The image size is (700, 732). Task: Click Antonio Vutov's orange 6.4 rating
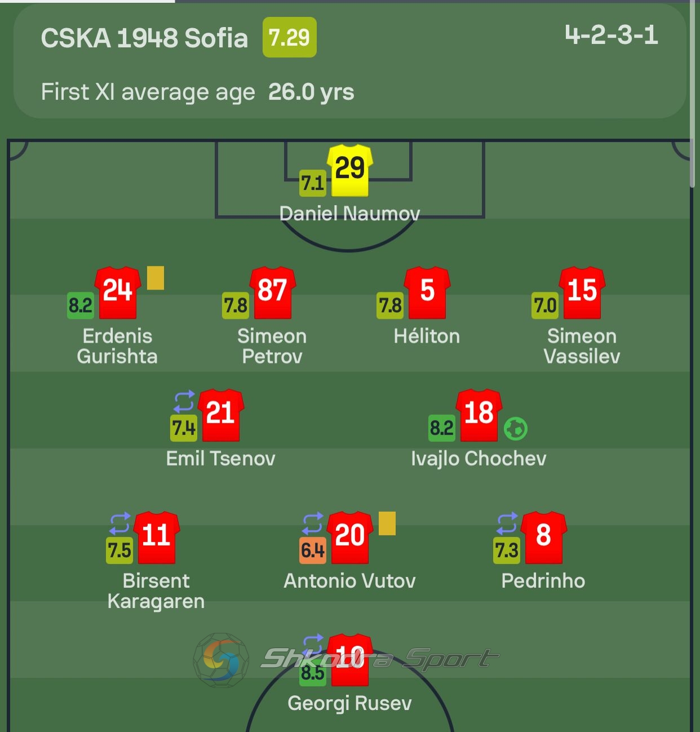click(313, 550)
